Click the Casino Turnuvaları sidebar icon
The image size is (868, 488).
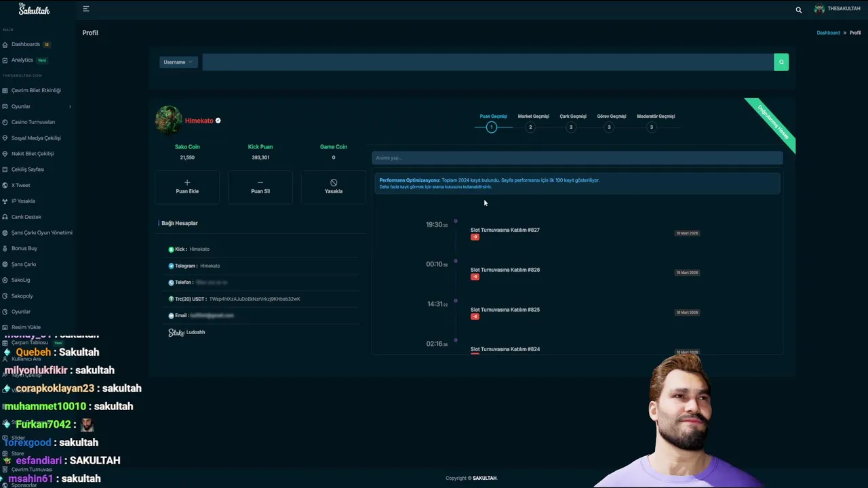tap(5, 123)
